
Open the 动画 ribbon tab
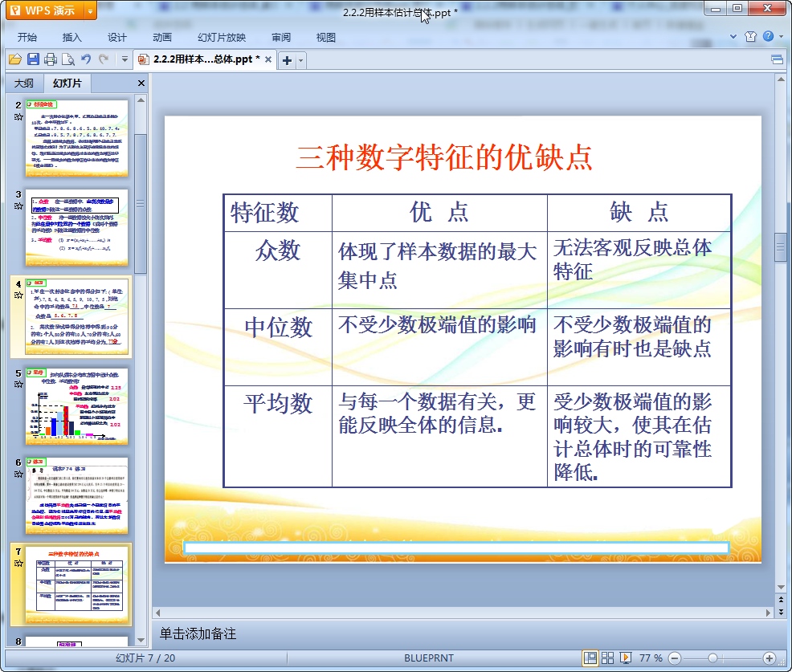[162, 38]
